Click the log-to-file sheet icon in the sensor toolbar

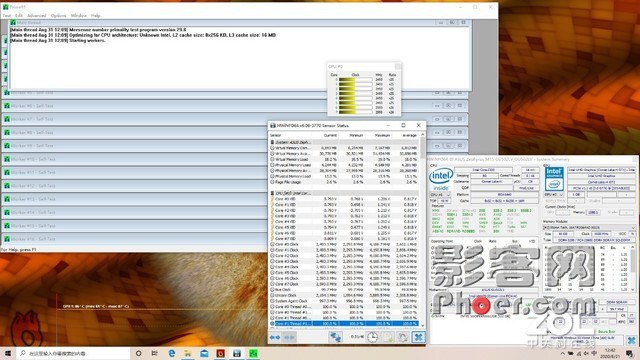point(388,337)
